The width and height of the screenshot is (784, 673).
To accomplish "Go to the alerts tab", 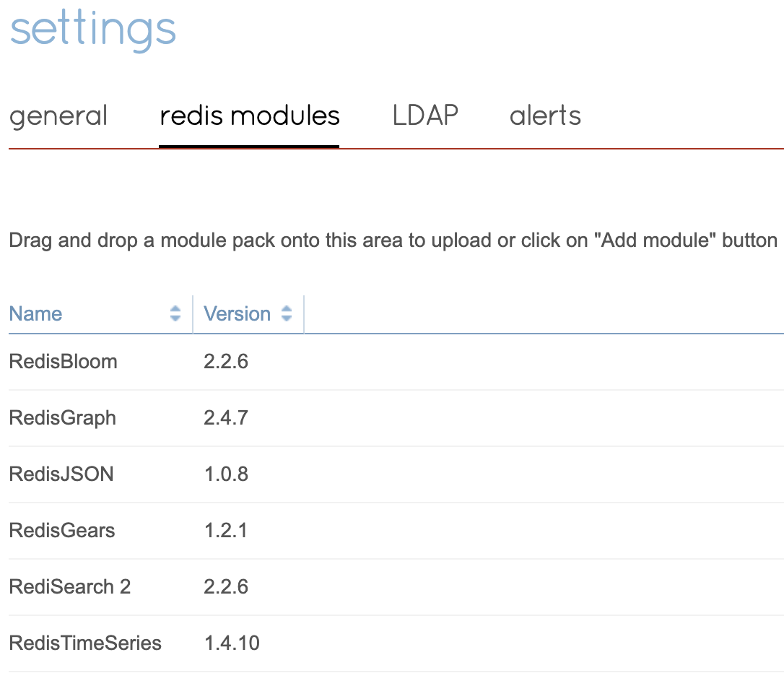I will click(x=545, y=116).
